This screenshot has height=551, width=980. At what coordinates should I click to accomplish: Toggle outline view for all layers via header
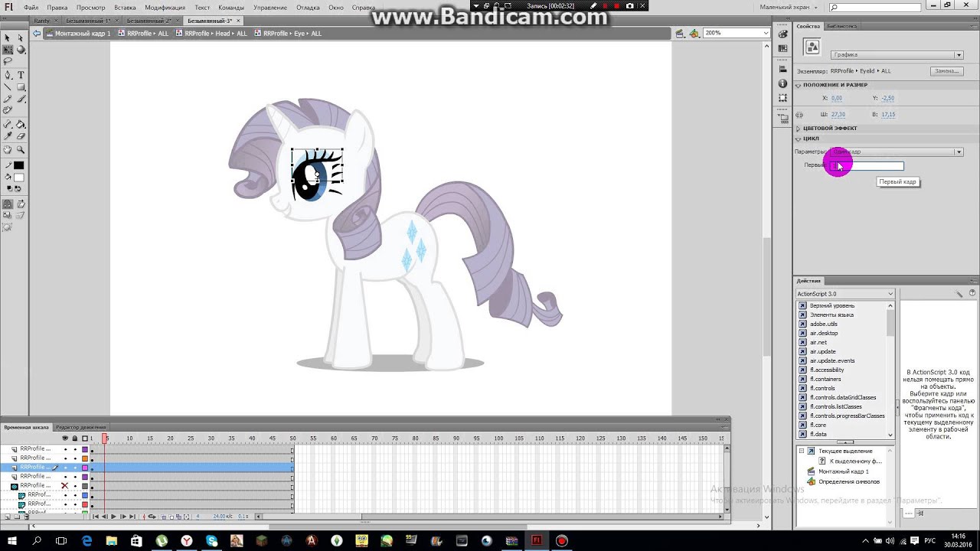[85, 439]
